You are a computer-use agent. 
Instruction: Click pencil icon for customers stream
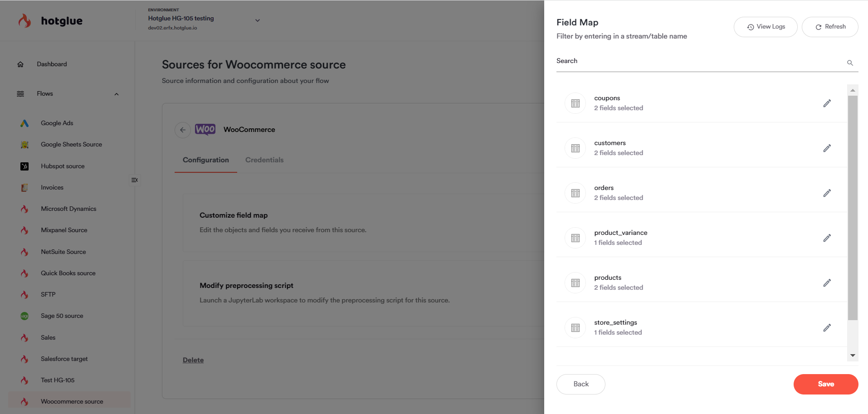[x=827, y=148]
